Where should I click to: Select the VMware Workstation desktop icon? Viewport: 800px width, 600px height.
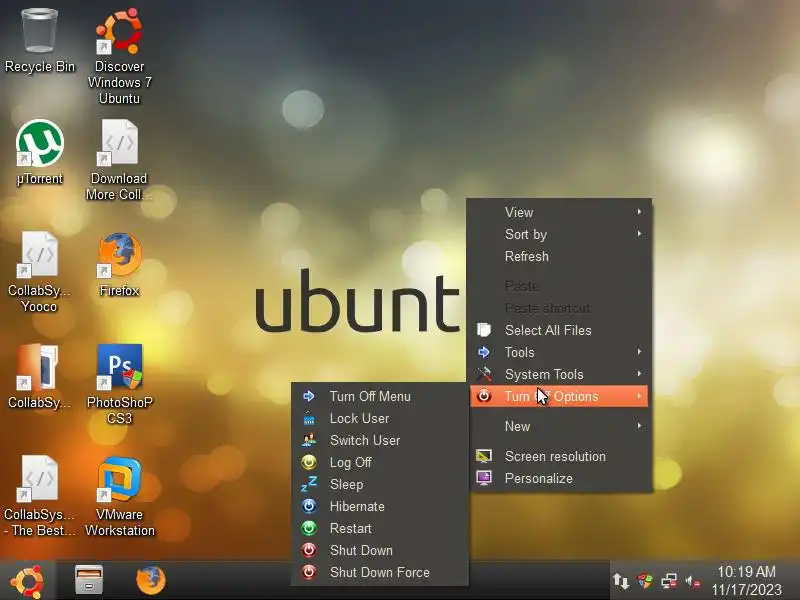tap(119, 480)
